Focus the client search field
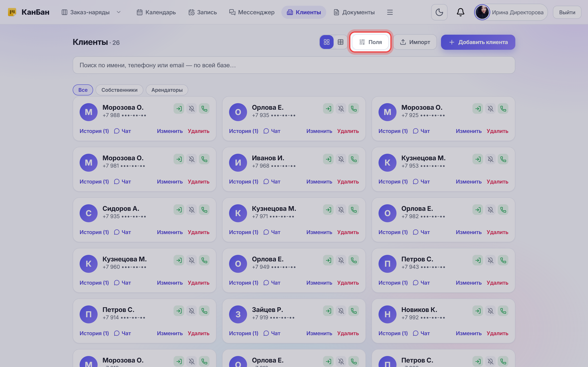The width and height of the screenshot is (588, 367). click(x=294, y=65)
